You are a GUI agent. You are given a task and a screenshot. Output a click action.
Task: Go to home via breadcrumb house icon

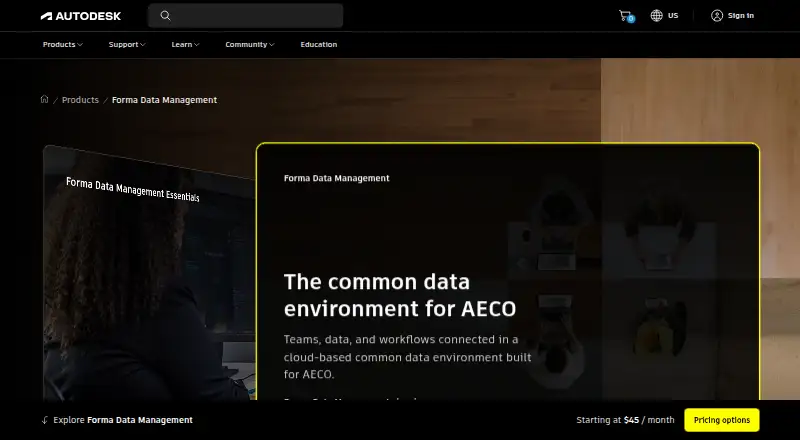tap(44, 100)
